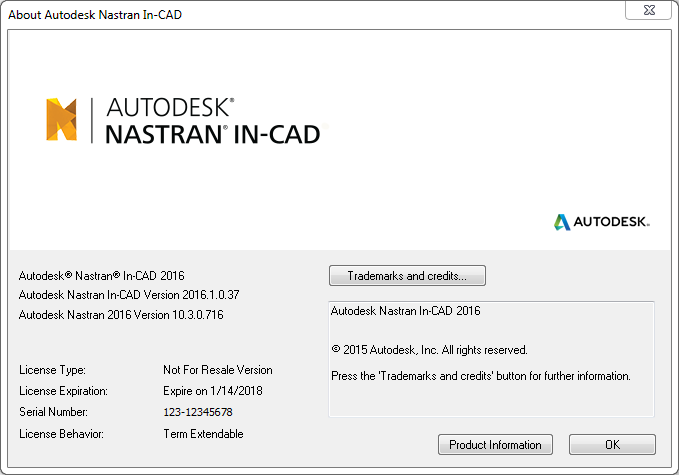Image resolution: width=679 pixels, height=475 pixels.
Task: Click the Autodesk company logo
Action: point(601,222)
